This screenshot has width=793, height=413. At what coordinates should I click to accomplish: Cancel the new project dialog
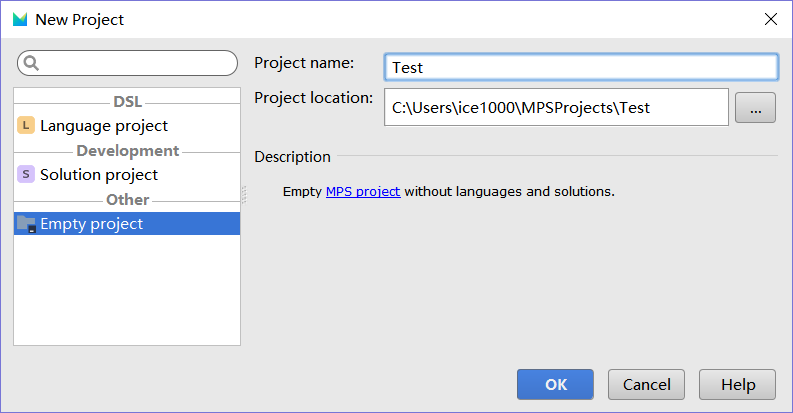tap(646, 385)
